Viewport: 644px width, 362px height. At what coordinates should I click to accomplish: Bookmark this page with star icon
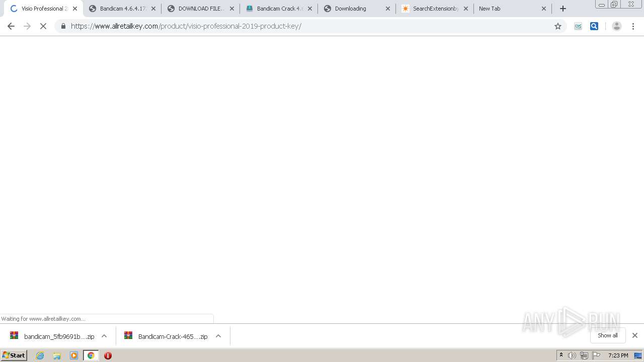coord(557,26)
